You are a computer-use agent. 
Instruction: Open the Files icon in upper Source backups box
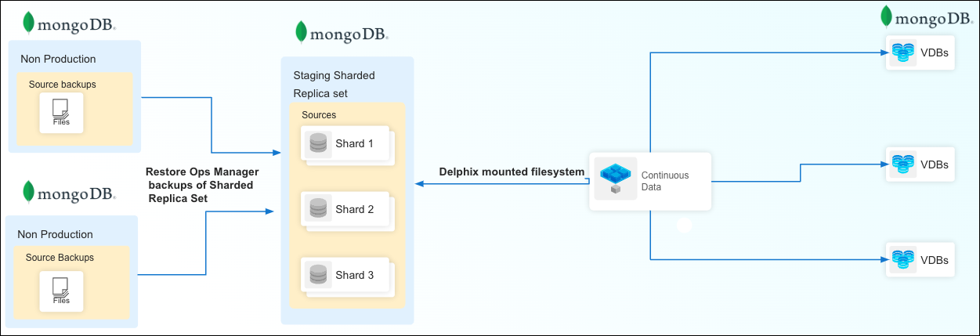click(60, 111)
